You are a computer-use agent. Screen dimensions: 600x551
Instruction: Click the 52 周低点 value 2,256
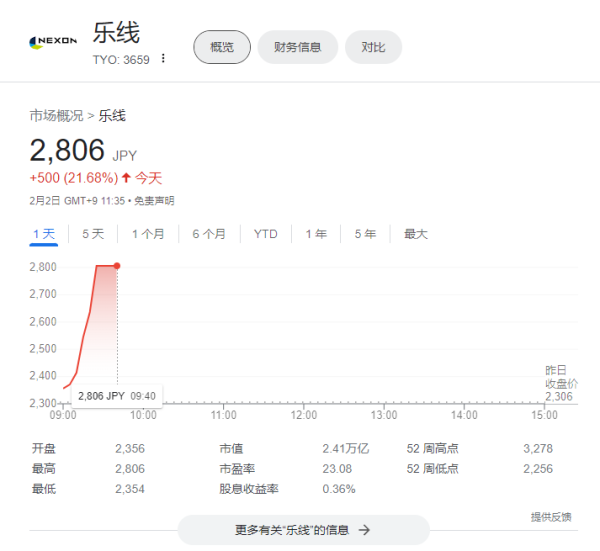pos(538,469)
